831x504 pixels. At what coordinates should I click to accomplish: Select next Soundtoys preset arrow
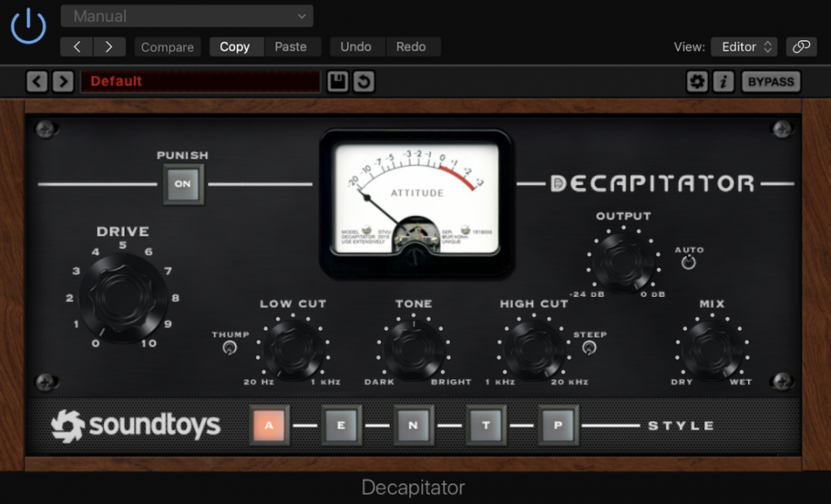tap(63, 82)
